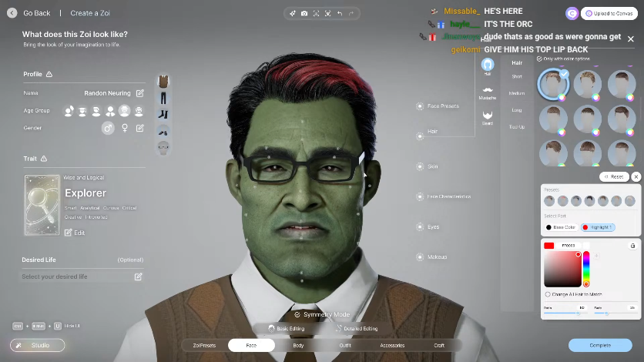The height and width of the screenshot is (362, 644).
Task: Select the male gender icon
Action: pyautogui.click(x=109, y=128)
